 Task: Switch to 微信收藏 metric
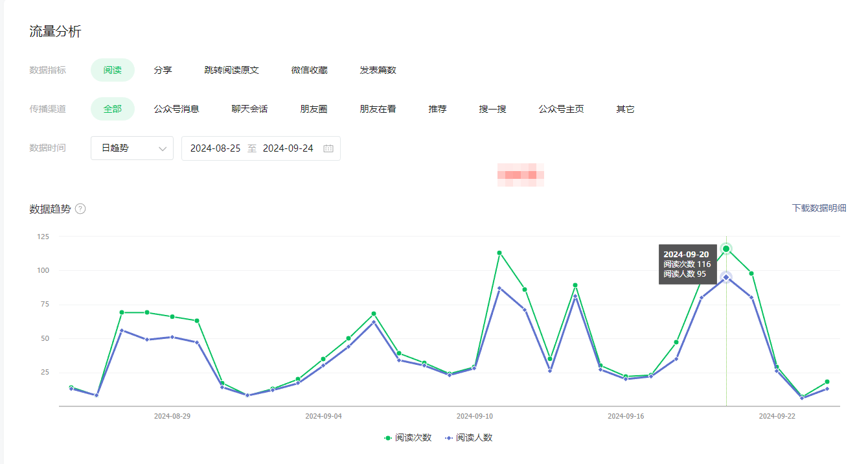(310, 70)
